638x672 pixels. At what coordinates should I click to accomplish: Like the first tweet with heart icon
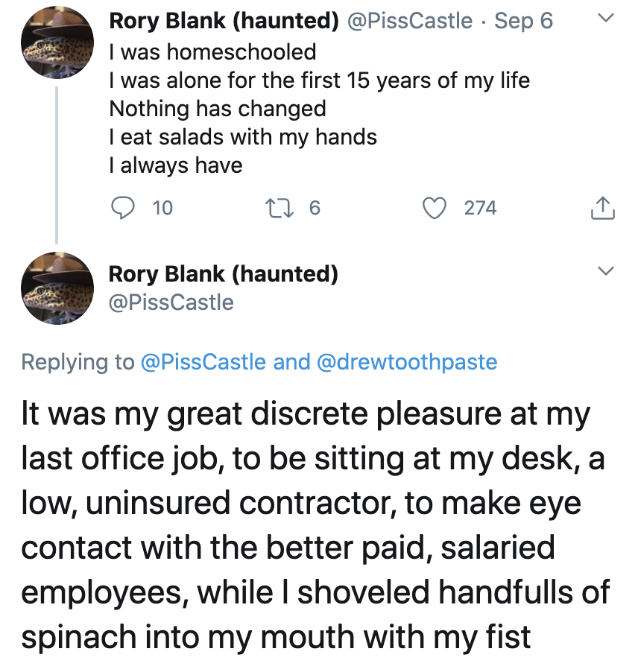[x=435, y=208]
